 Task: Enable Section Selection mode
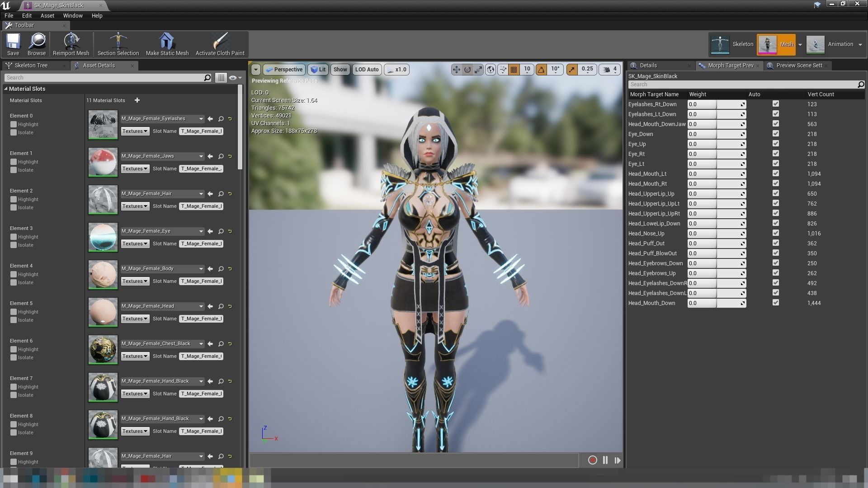[x=118, y=43]
